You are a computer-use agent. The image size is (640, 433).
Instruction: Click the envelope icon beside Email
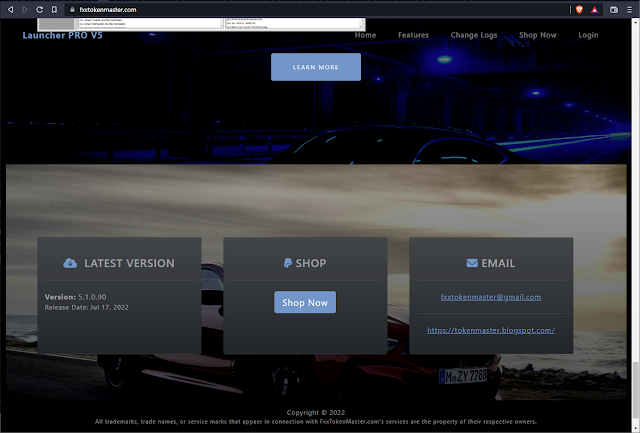coord(472,263)
